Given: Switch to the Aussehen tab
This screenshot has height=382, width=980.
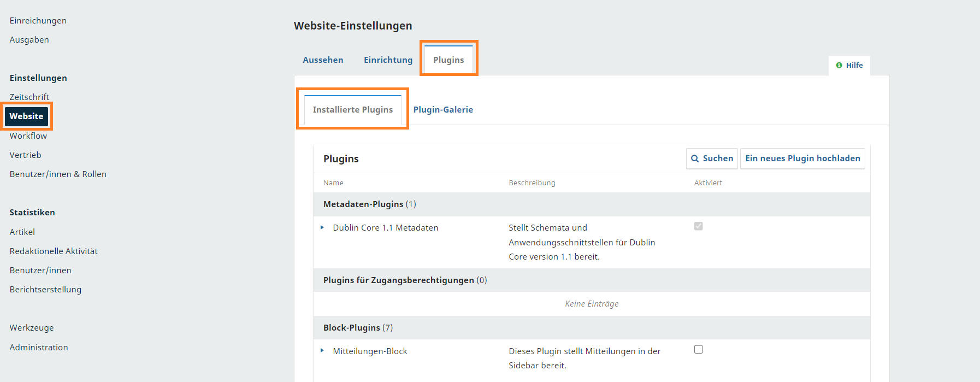Looking at the screenshot, I should [x=323, y=60].
